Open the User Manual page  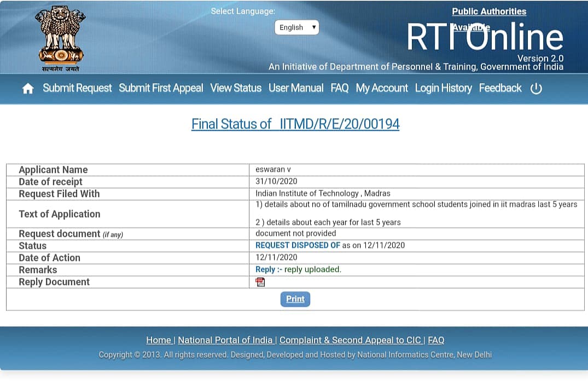(x=296, y=88)
